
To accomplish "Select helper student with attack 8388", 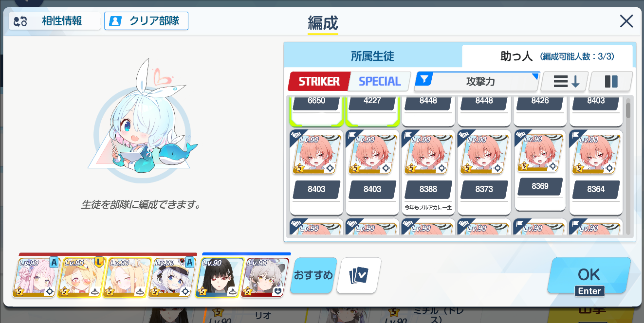I will tap(428, 172).
